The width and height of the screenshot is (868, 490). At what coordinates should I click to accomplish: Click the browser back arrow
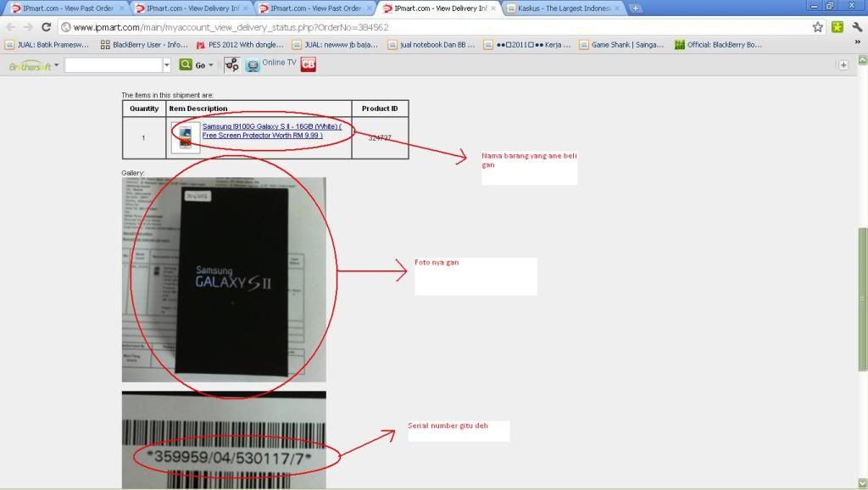11,27
